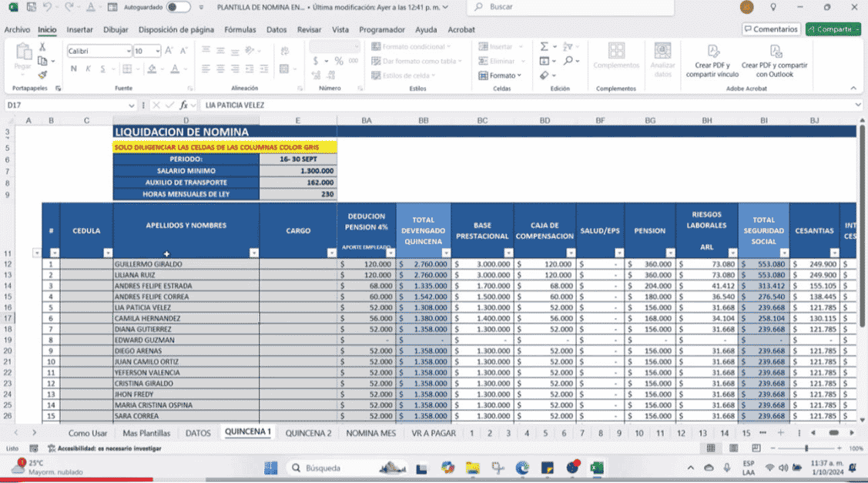This screenshot has height=483, width=868.
Task: Open filter dropdown for CARGO column
Action: point(331,253)
